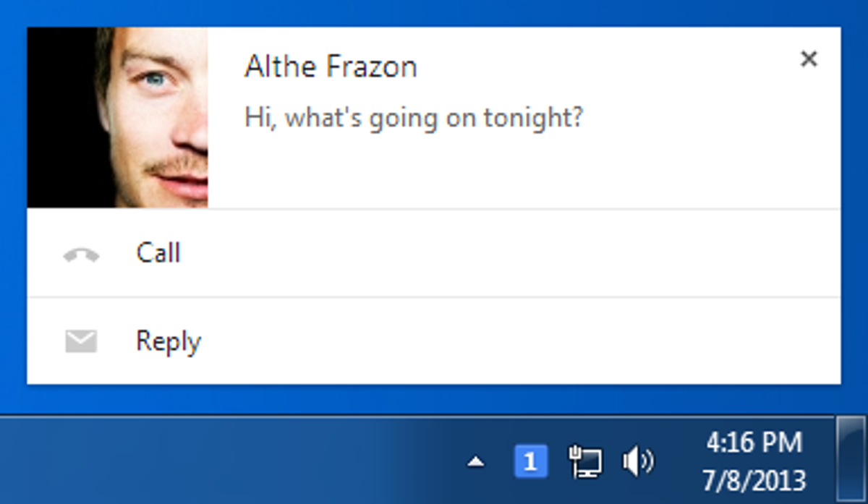Click the Call phone handset icon
Screen dimensions: 868x504
(x=82, y=253)
